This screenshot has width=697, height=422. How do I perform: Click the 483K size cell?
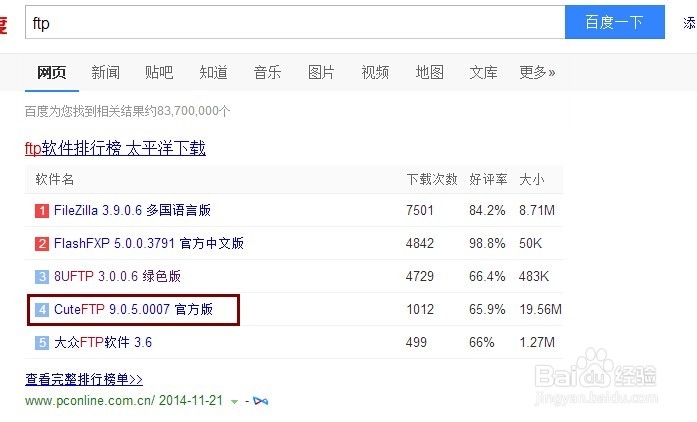coord(534,276)
